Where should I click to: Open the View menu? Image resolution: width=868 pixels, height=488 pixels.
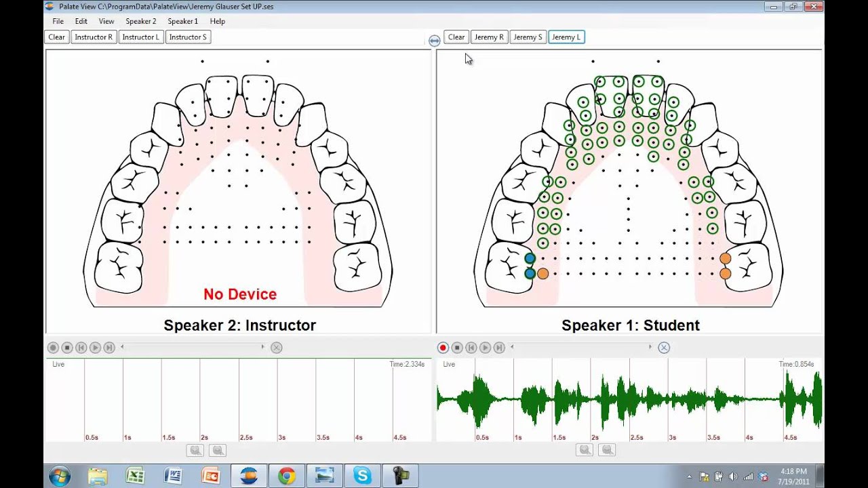106,21
